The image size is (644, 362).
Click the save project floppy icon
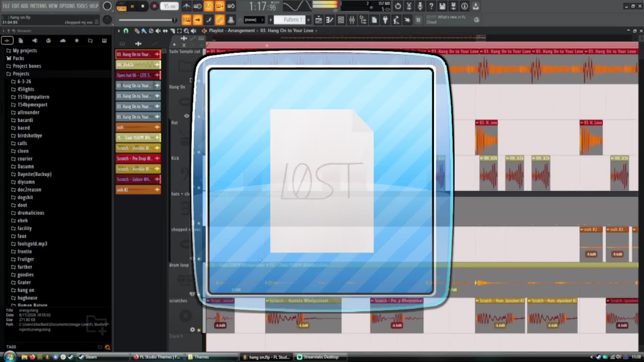(442, 6)
